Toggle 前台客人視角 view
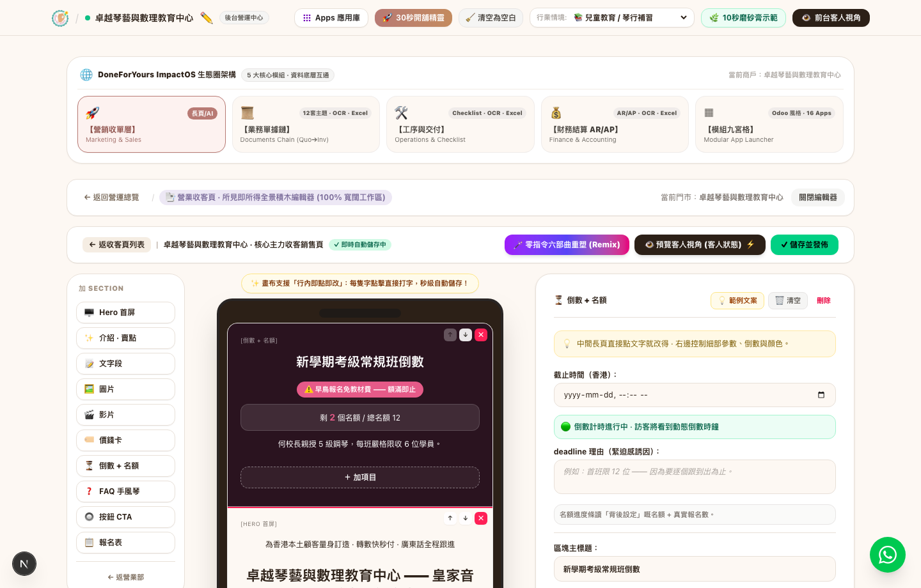 (831, 18)
